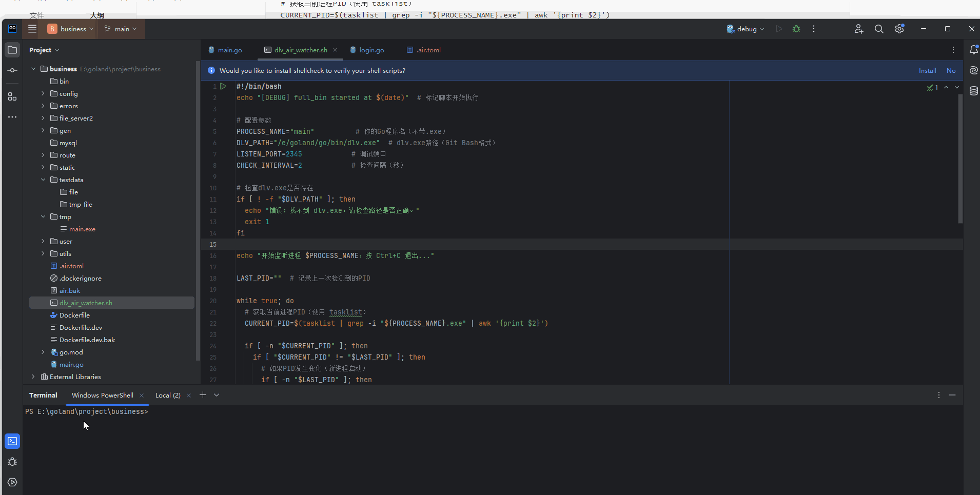Collapse the business root folder

(x=33, y=69)
